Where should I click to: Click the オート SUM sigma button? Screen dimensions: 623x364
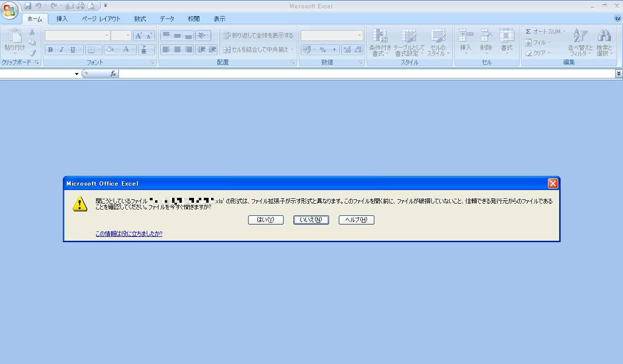545,32
